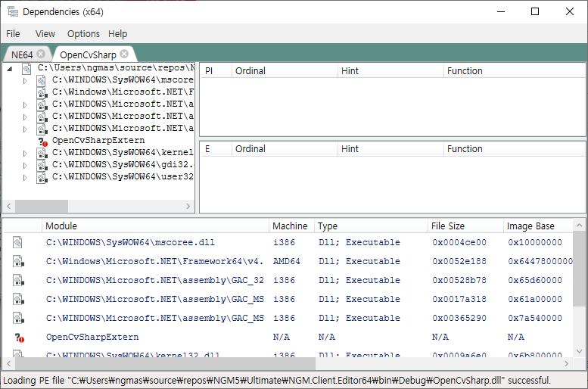The width and height of the screenshot is (588, 389).
Task: Expand the mscore tree node
Action: pyautogui.click(x=25, y=81)
